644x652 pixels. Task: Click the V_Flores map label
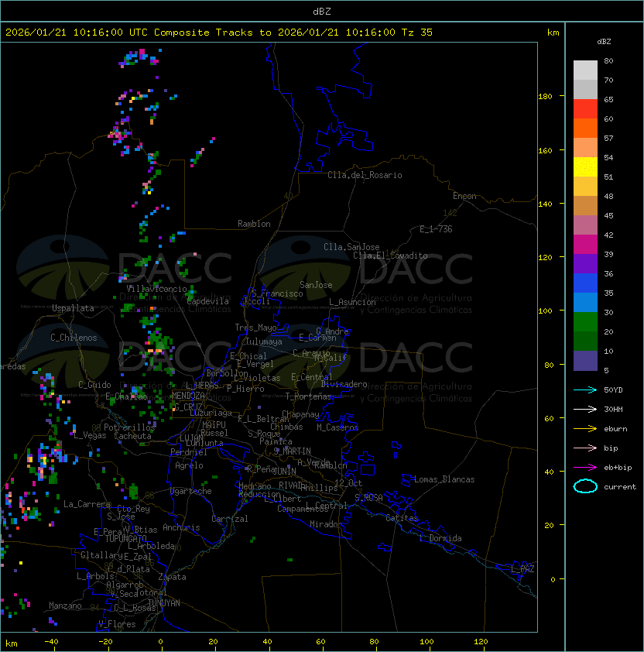(x=117, y=624)
